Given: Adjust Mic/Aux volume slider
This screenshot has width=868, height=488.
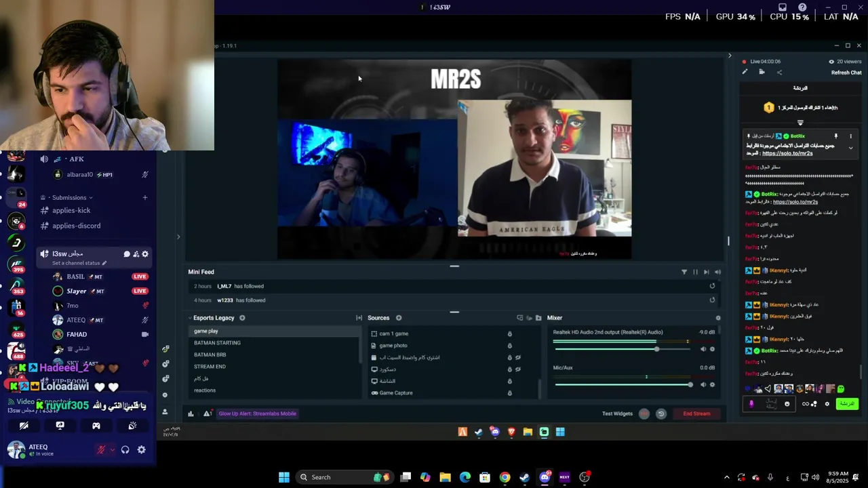Looking at the screenshot, I should (690, 385).
